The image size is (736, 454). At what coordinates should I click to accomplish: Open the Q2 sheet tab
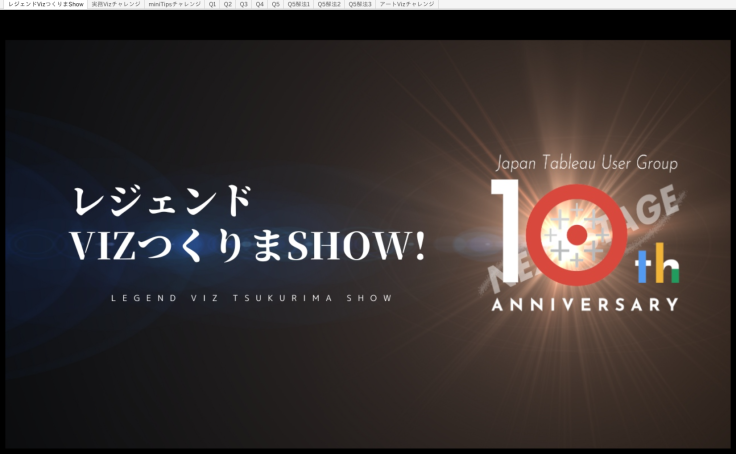[x=228, y=4]
